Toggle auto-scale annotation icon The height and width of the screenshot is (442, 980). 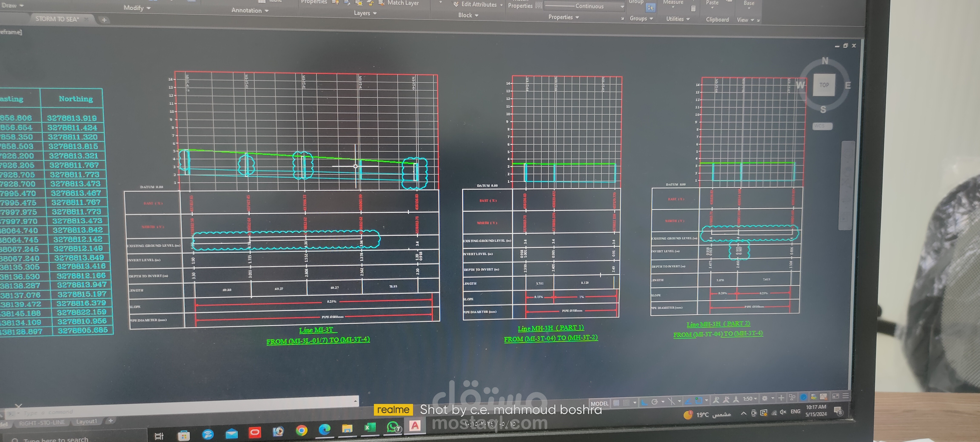(x=726, y=399)
